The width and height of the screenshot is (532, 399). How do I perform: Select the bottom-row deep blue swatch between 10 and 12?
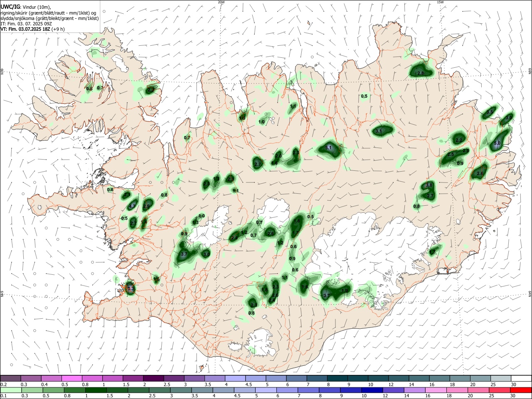pos(372,390)
